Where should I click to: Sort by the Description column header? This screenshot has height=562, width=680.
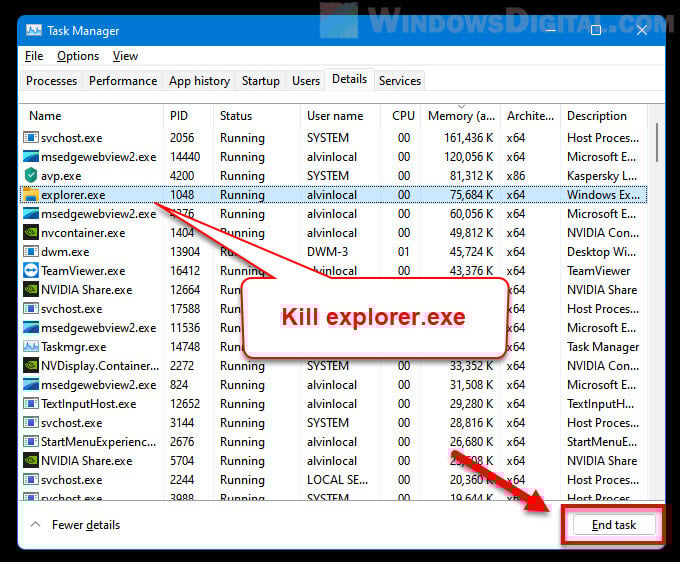604,116
